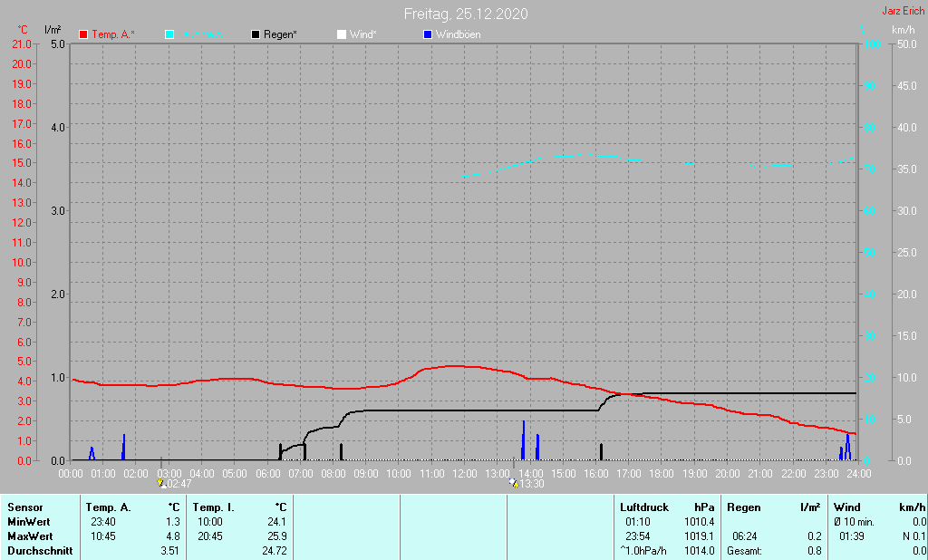The image size is (928, 560).
Task: Click the 'km/h' unit label above the wind axis
Action: click(x=904, y=29)
